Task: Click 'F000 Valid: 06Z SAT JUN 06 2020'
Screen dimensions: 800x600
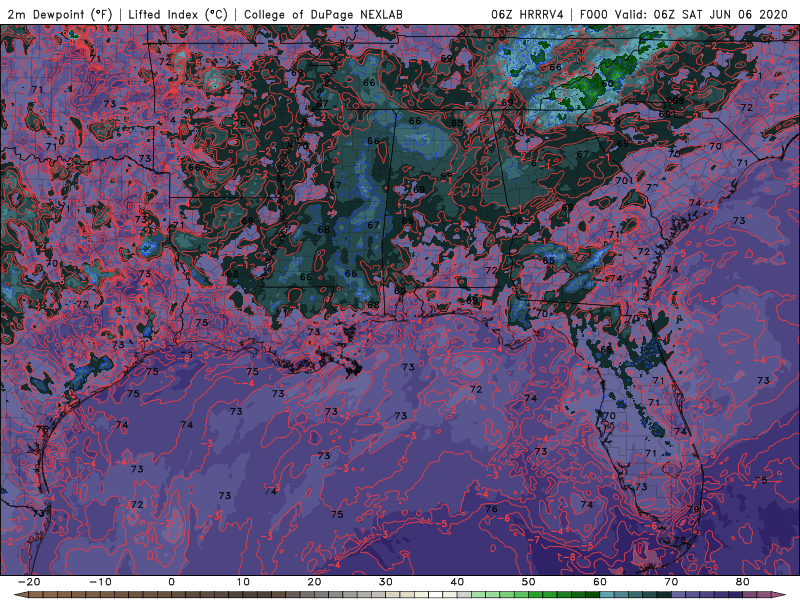Action: pos(684,14)
